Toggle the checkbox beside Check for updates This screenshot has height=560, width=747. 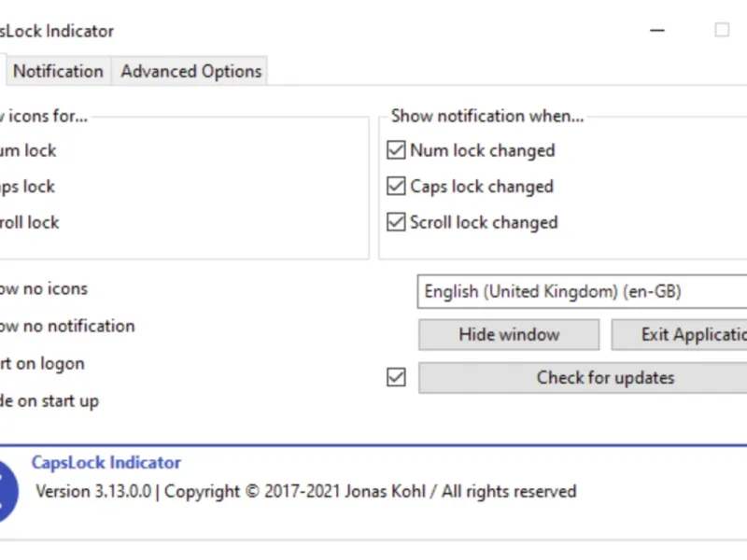(396, 378)
